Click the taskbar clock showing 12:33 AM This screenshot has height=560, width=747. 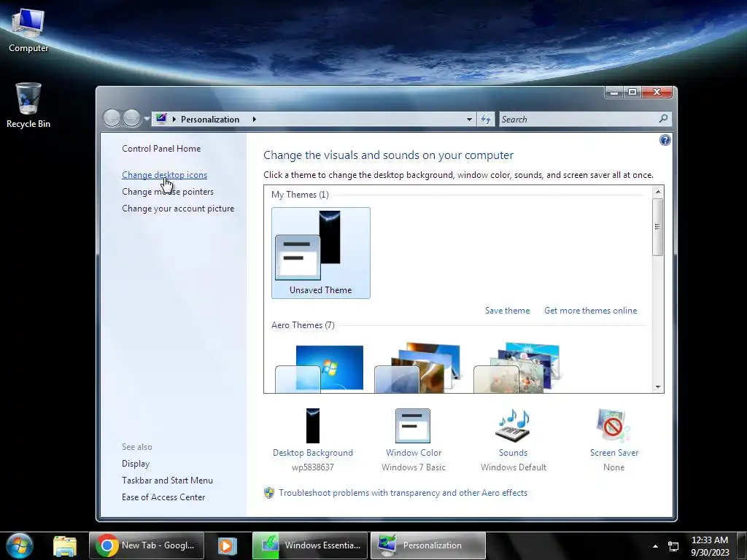click(x=710, y=546)
